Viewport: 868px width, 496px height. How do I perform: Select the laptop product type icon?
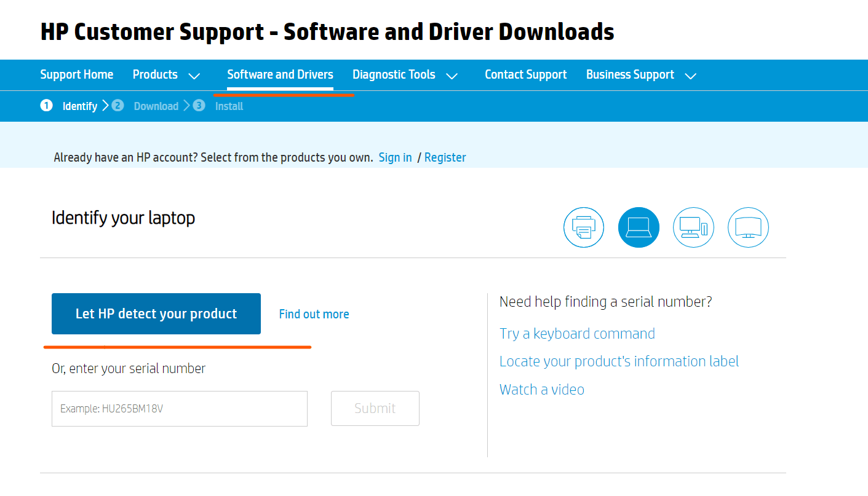click(x=639, y=227)
